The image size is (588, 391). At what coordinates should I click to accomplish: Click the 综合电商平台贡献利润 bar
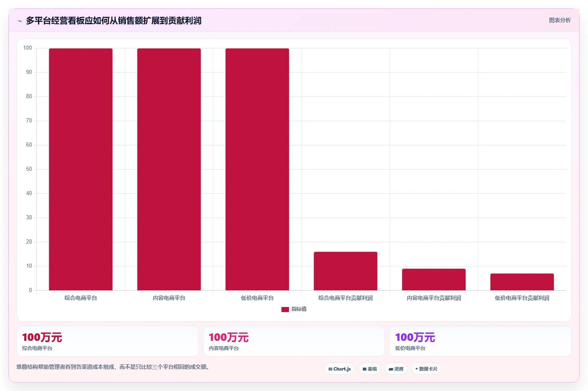tap(345, 271)
